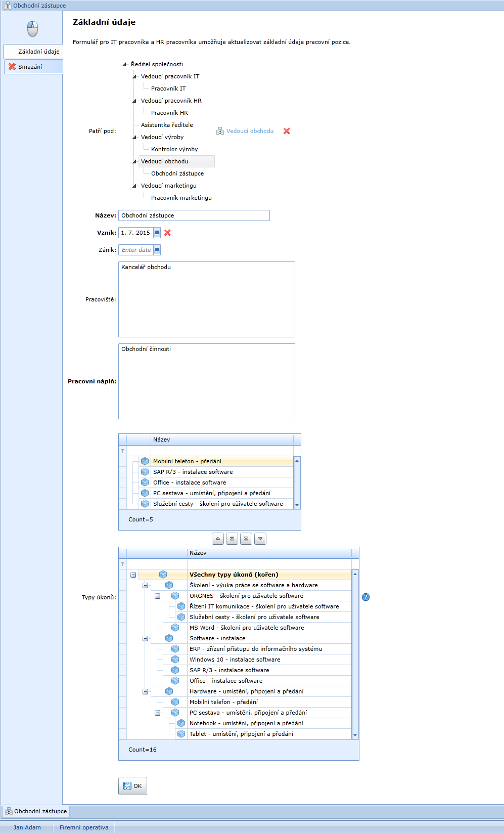Click the Vedoucí obchodu link
Screen dimensions: 504x834
[250, 131]
